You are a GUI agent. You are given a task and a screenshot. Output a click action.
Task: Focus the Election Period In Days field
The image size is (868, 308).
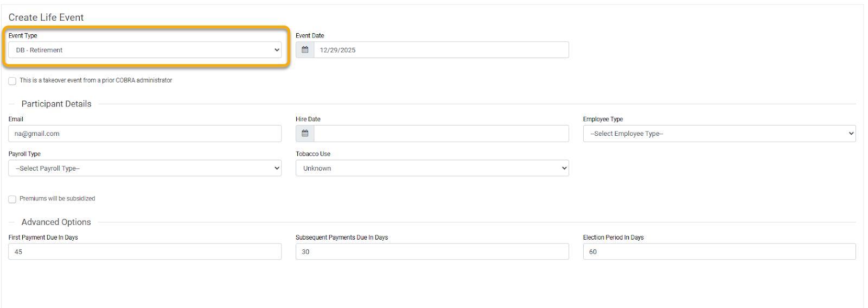point(719,252)
